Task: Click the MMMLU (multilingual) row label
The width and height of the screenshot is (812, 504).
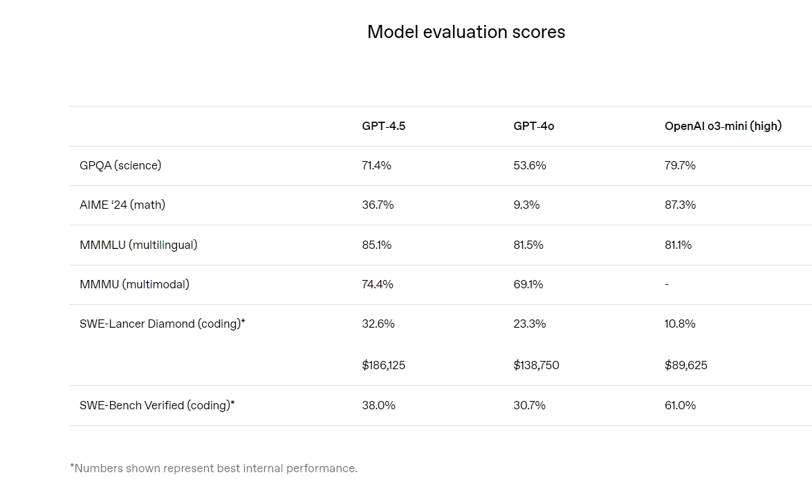Action: click(138, 245)
